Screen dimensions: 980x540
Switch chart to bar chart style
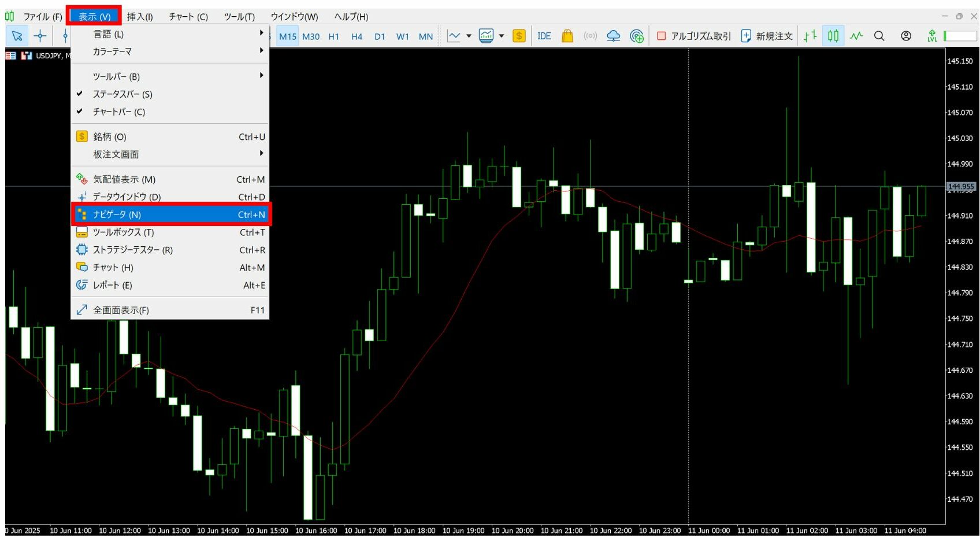pos(810,36)
